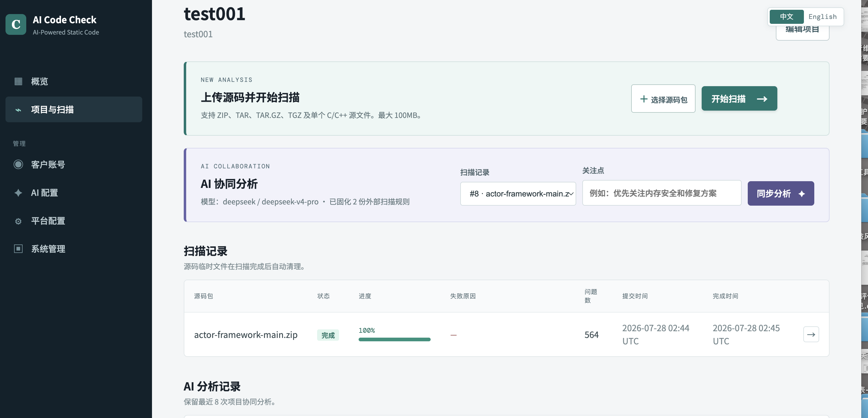The image size is (868, 418).
Task: Click the issue count 564
Action: click(591, 335)
